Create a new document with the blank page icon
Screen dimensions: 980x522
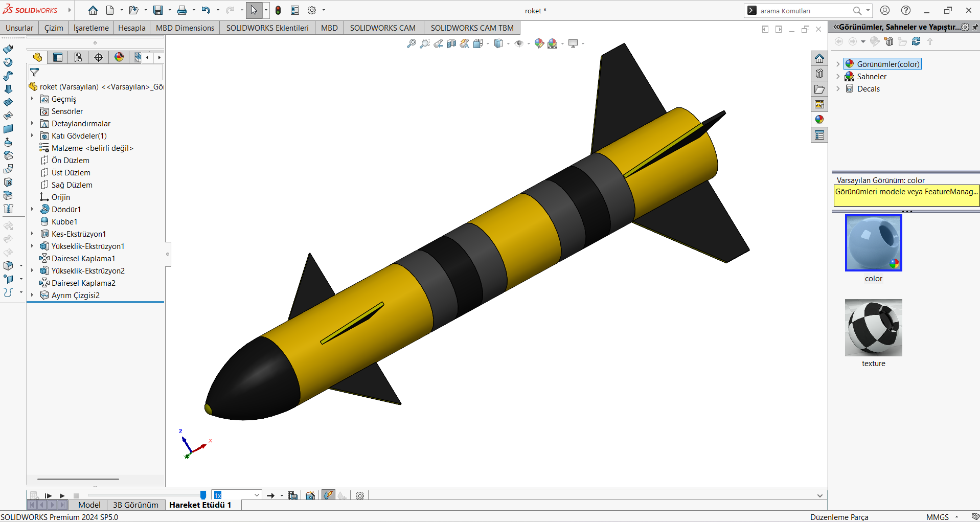click(x=110, y=10)
